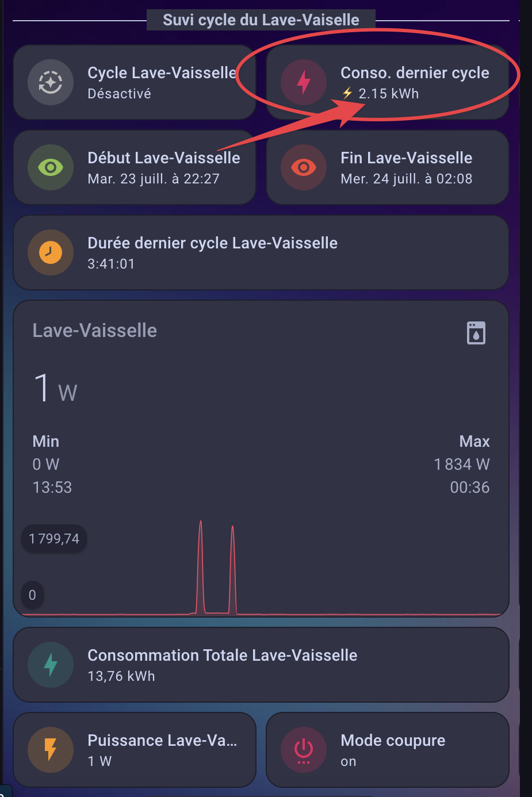The width and height of the screenshot is (532, 797).
Task: Click the Max 1 834 W value
Action: click(461, 464)
